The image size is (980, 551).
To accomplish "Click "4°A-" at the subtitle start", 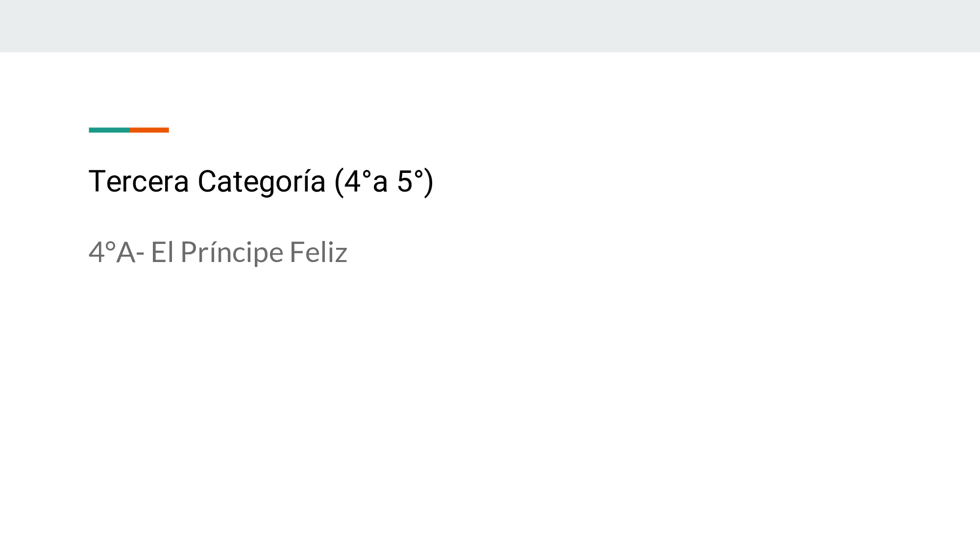I will [116, 253].
